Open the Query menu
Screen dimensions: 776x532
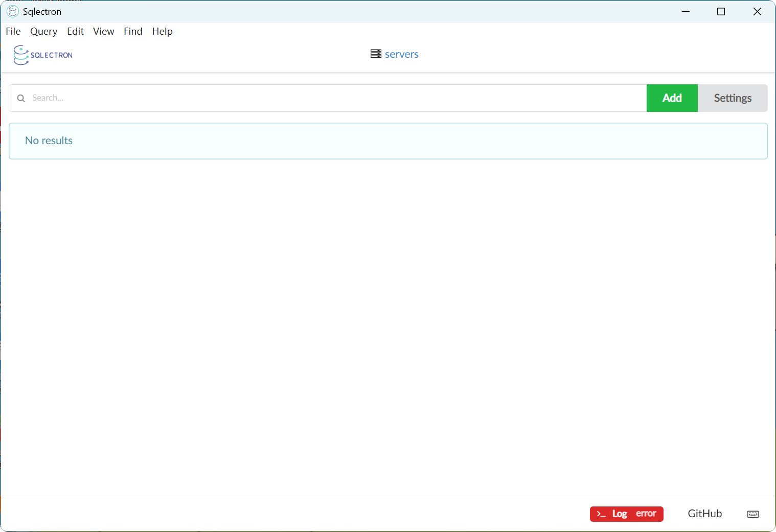click(x=43, y=31)
